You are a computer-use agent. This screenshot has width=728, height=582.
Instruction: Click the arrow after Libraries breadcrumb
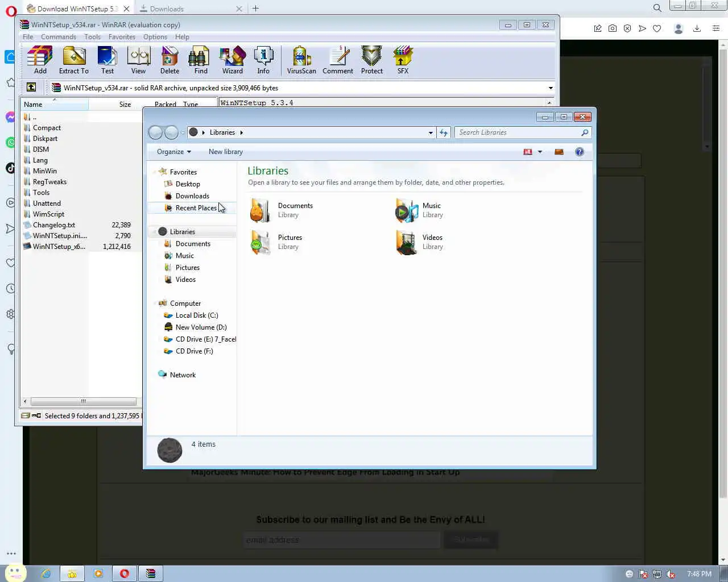pyautogui.click(x=241, y=132)
